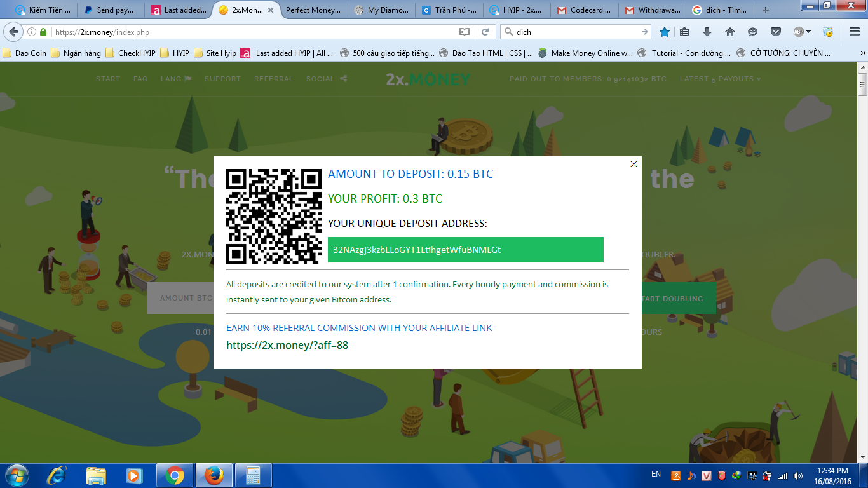
Task: Open the Firefox hamburger menu
Action: [854, 32]
